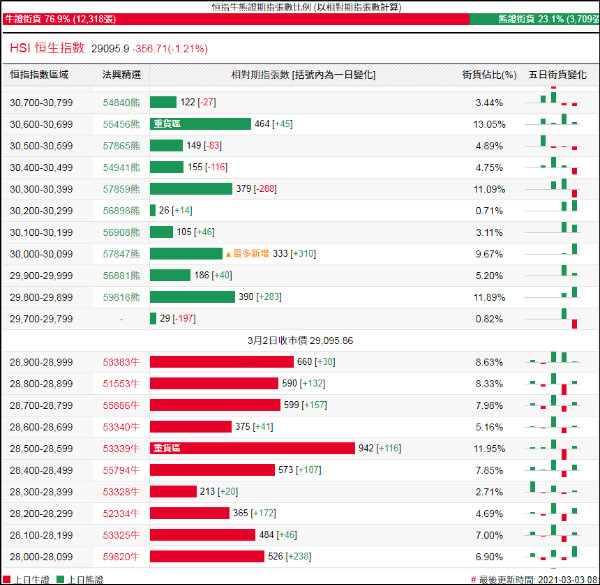Click the red bar for 526 [+238]
This screenshot has width=600, height=585.
pos(207,557)
